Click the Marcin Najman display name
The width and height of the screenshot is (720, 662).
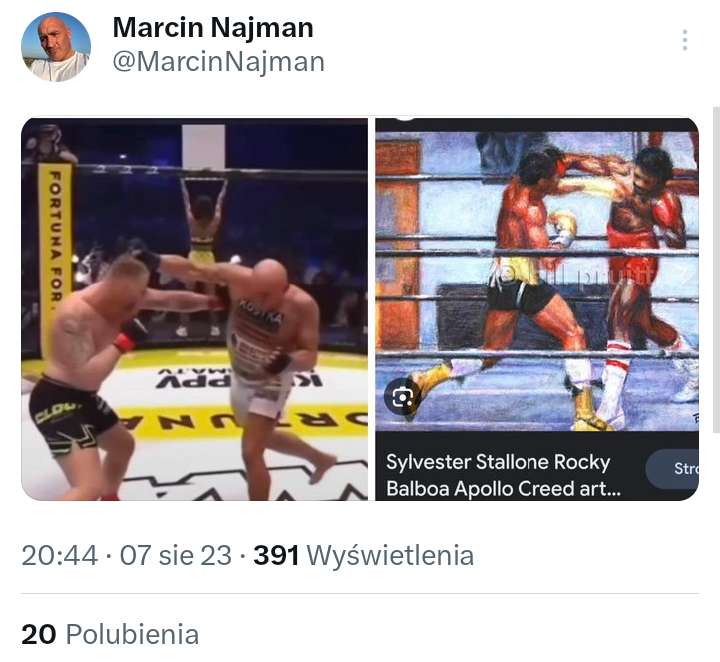213,28
